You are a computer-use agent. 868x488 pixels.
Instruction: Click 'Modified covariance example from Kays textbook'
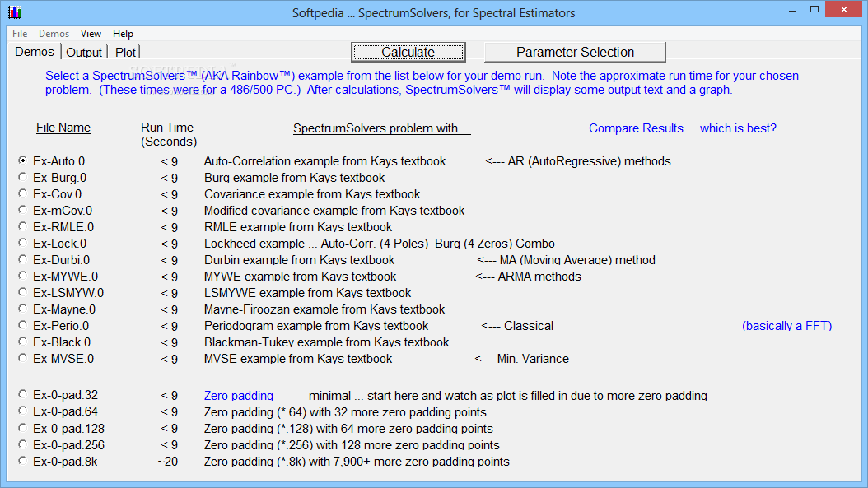point(334,211)
